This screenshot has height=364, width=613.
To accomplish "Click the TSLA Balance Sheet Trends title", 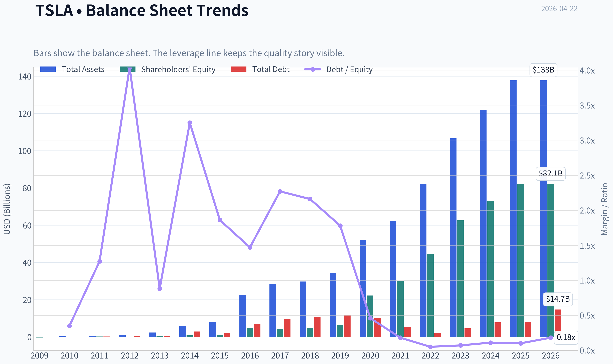I will point(142,10).
